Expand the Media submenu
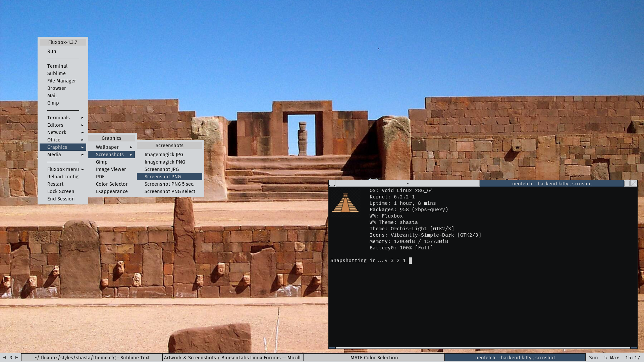 click(x=63, y=155)
